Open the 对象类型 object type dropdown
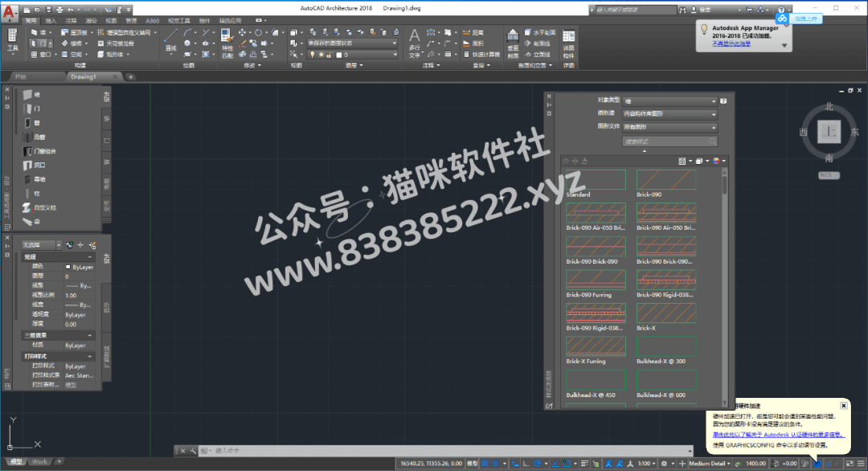The image size is (868, 471). point(669,101)
